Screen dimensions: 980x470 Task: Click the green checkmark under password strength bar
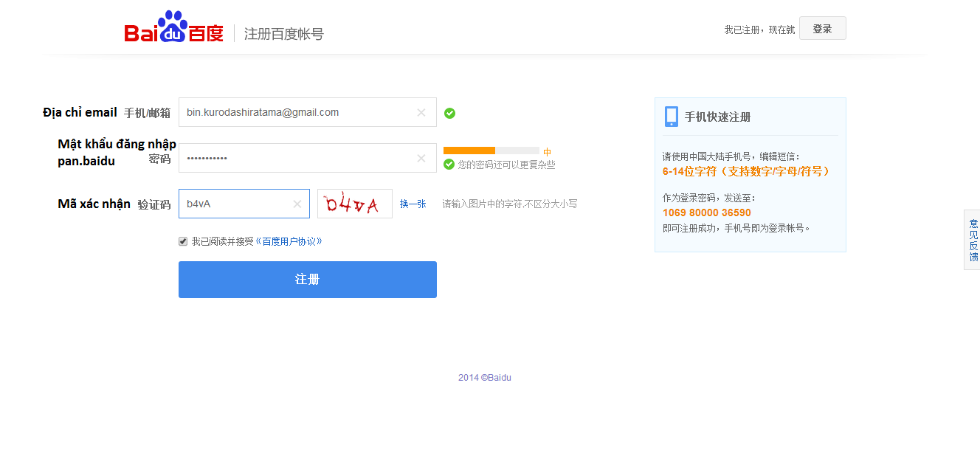tap(449, 165)
